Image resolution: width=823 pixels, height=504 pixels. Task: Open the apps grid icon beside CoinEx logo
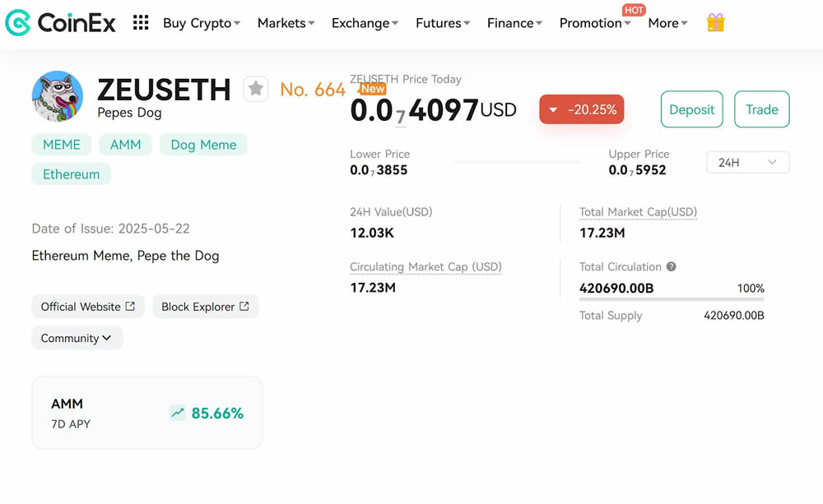coord(140,22)
